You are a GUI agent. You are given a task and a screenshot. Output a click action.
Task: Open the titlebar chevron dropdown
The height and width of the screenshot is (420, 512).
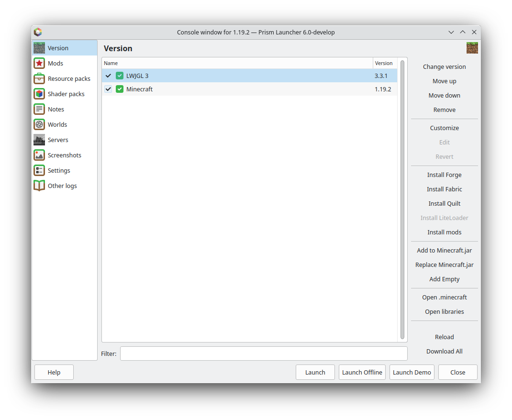pyautogui.click(x=451, y=32)
